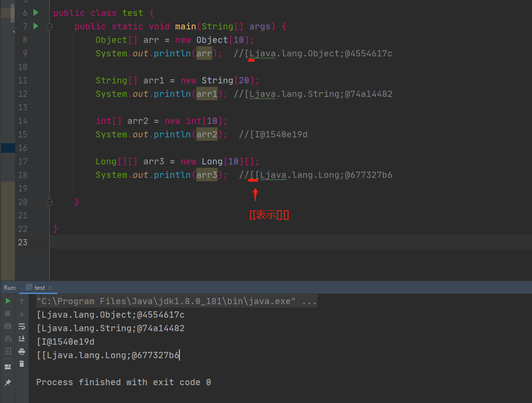Click highlighted 'arr2' in println on line 15
The image size is (532, 403).
pos(207,134)
